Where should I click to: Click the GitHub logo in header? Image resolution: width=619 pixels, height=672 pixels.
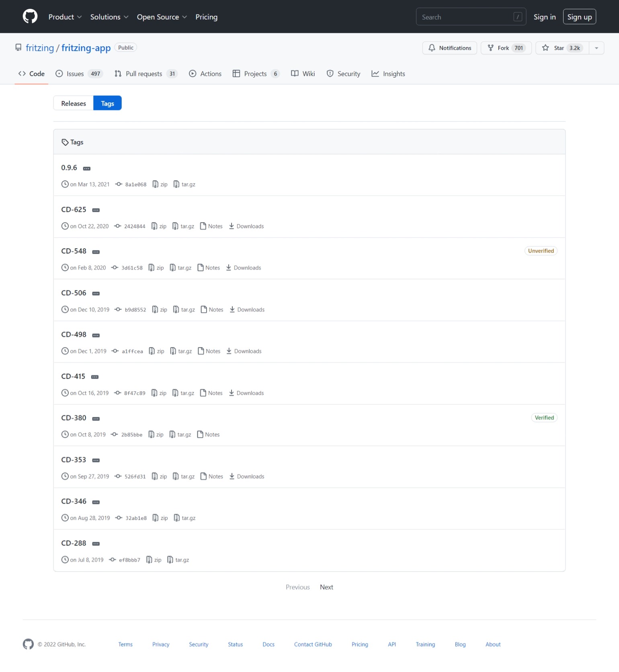click(30, 16)
